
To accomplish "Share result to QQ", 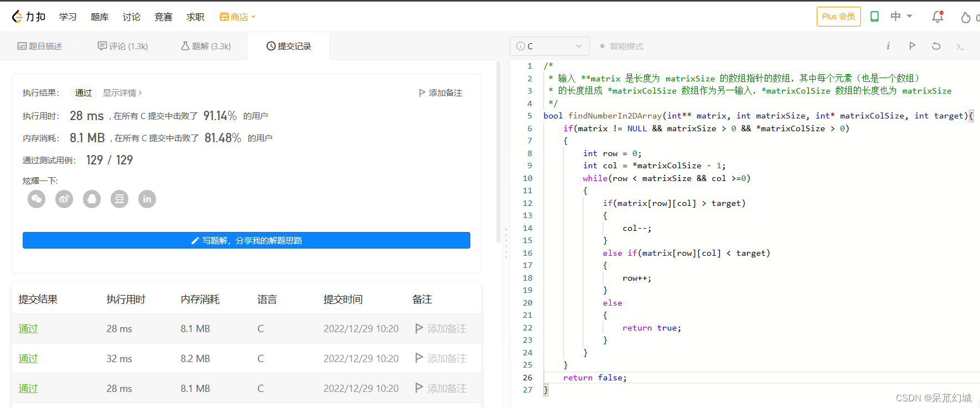I will pos(92,199).
